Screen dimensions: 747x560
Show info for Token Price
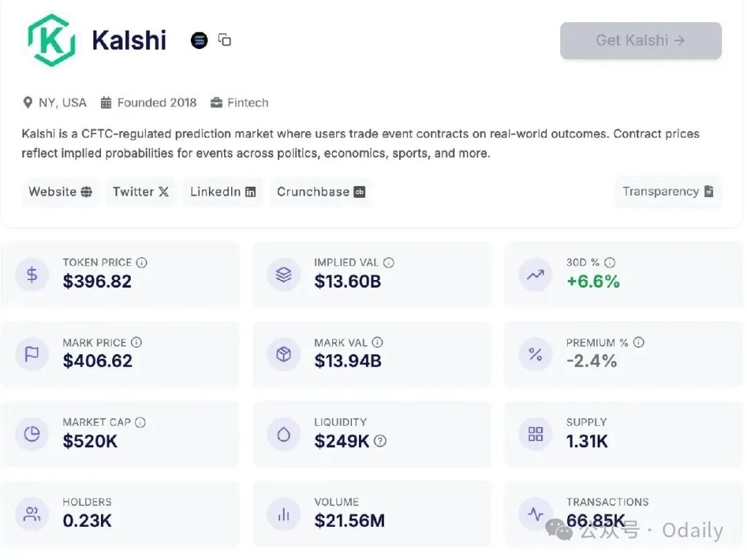142,263
